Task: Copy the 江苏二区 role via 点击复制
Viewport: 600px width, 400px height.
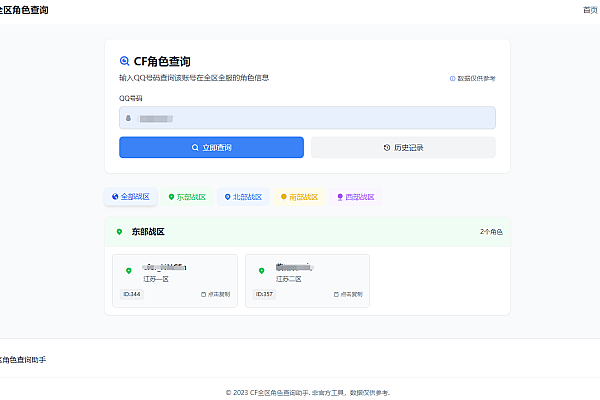Action: click(348, 294)
